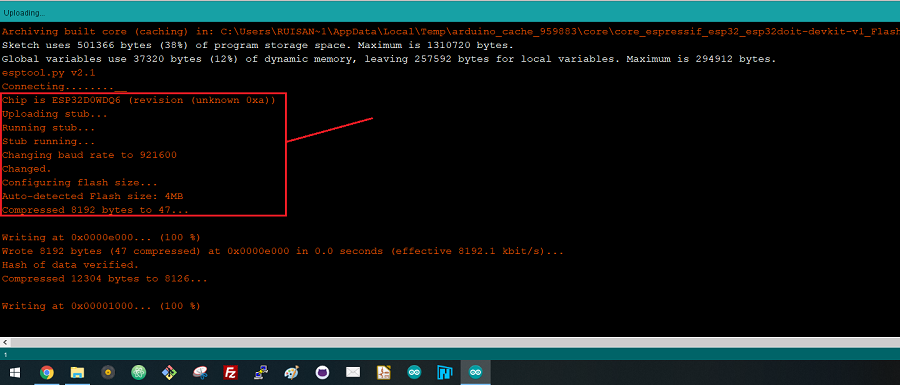Screen dimensions: 900x385
Task: Click the 'Wrote 8192 bytes (47 compressed)' line
Action: point(283,251)
